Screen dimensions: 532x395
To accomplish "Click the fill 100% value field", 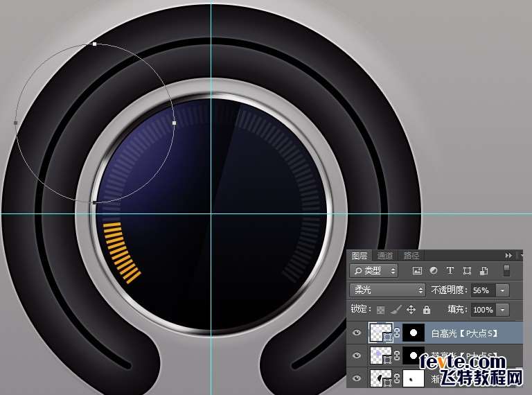I will pyautogui.click(x=483, y=310).
